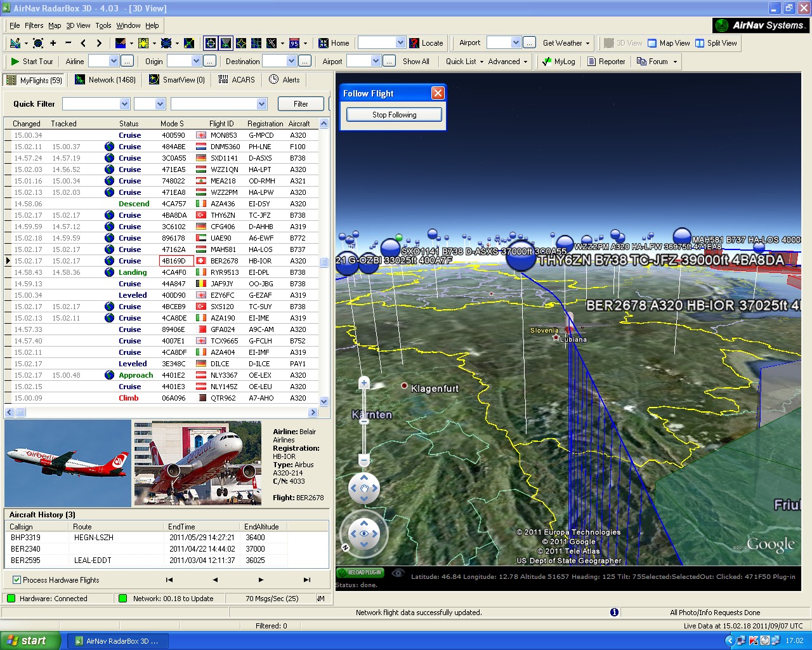
Task: Click the Air Berlin takeoff photo thumbnail
Action: pos(197,463)
